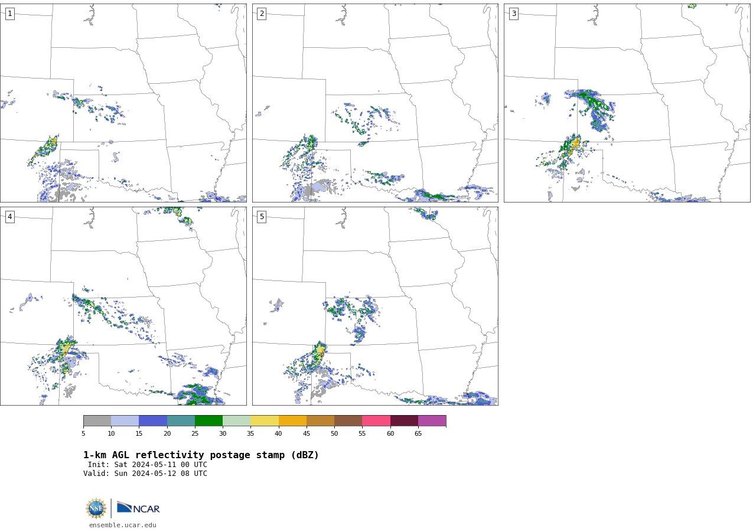
Task: Click the brown 50-55 dBZ swatch
Action: tap(348, 420)
